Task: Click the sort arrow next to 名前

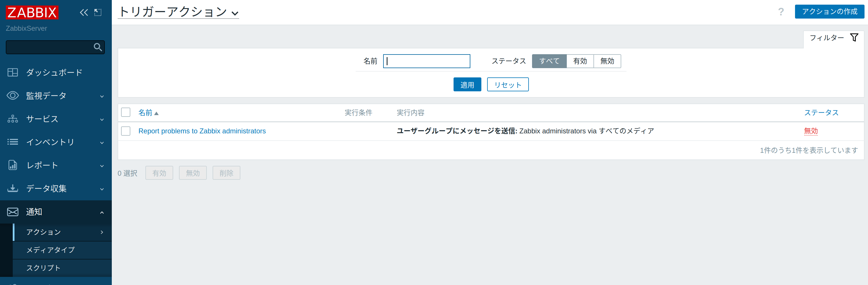Action: (156, 113)
